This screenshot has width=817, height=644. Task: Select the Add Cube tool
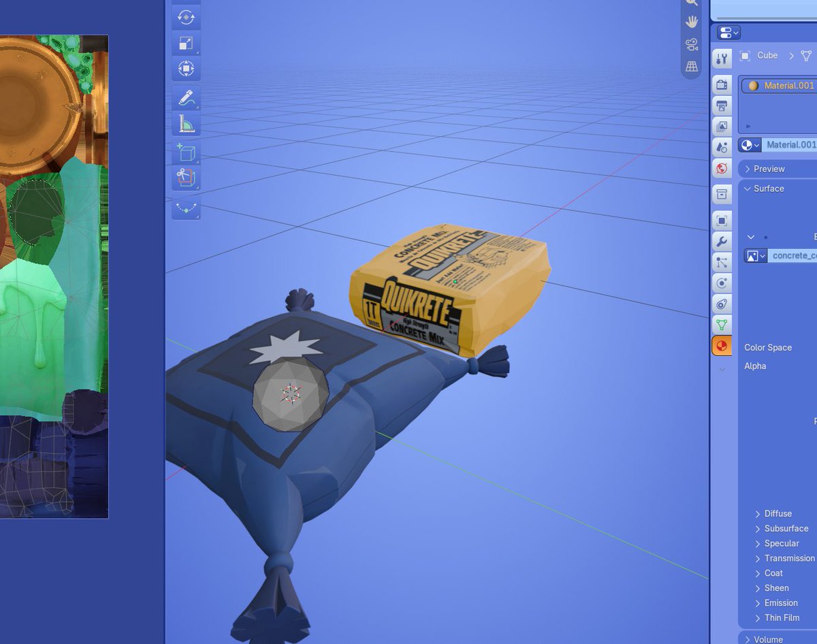[186, 153]
